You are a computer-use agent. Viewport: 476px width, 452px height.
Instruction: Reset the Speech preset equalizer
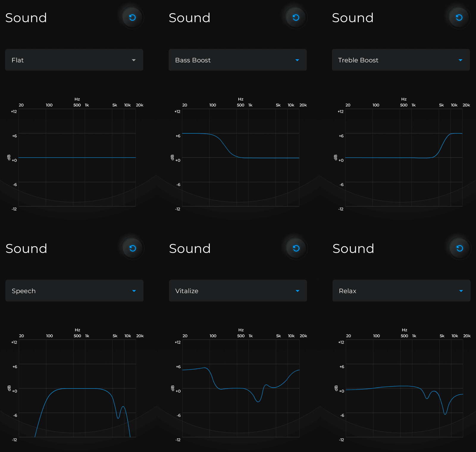tap(133, 248)
